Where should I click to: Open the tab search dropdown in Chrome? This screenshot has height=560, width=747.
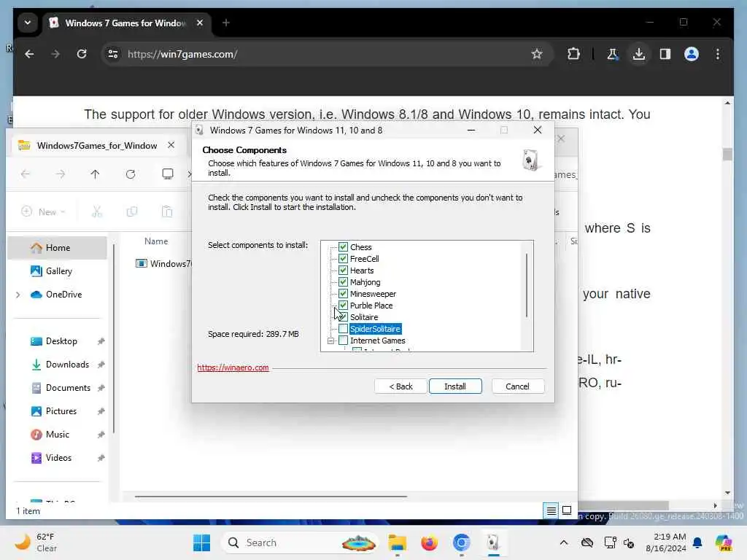[28, 23]
